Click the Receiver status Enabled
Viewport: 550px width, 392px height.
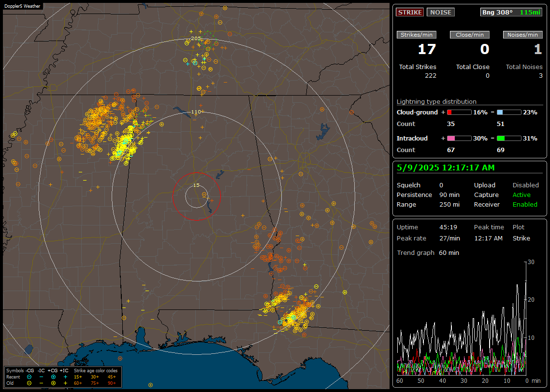point(525,205)
